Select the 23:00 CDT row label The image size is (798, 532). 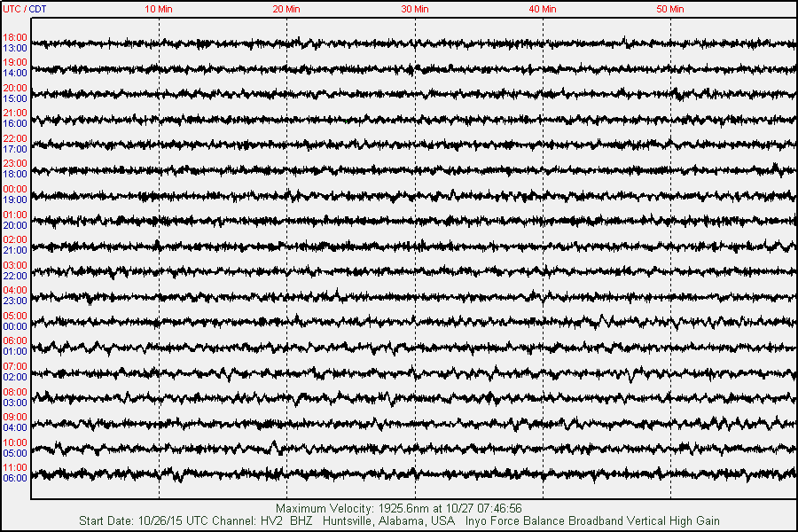(15, 301)
